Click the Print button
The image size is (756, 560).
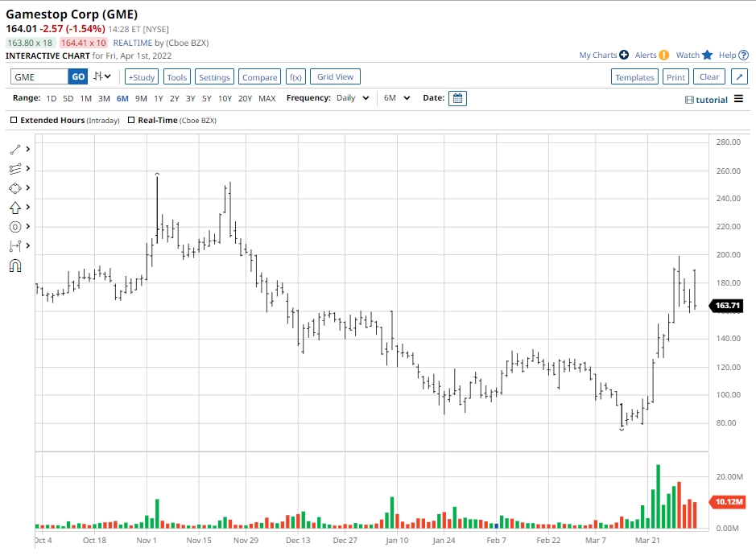click(675, 77)
